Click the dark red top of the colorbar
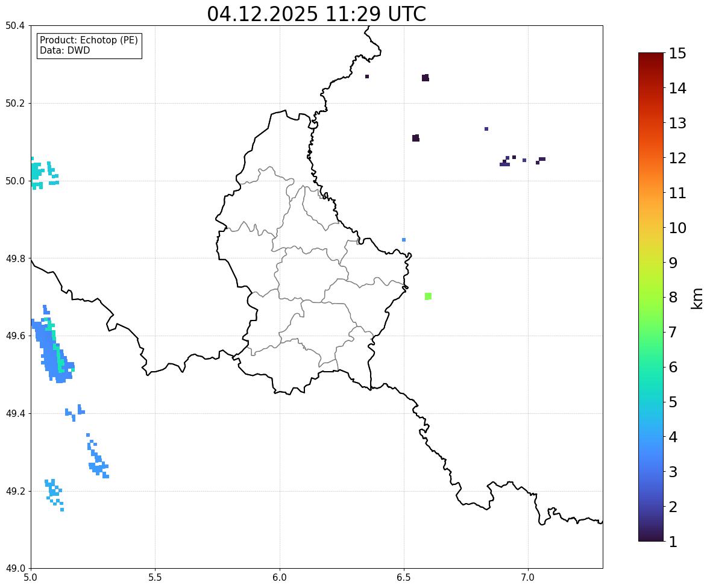710x588 pixels. (651, 59)
